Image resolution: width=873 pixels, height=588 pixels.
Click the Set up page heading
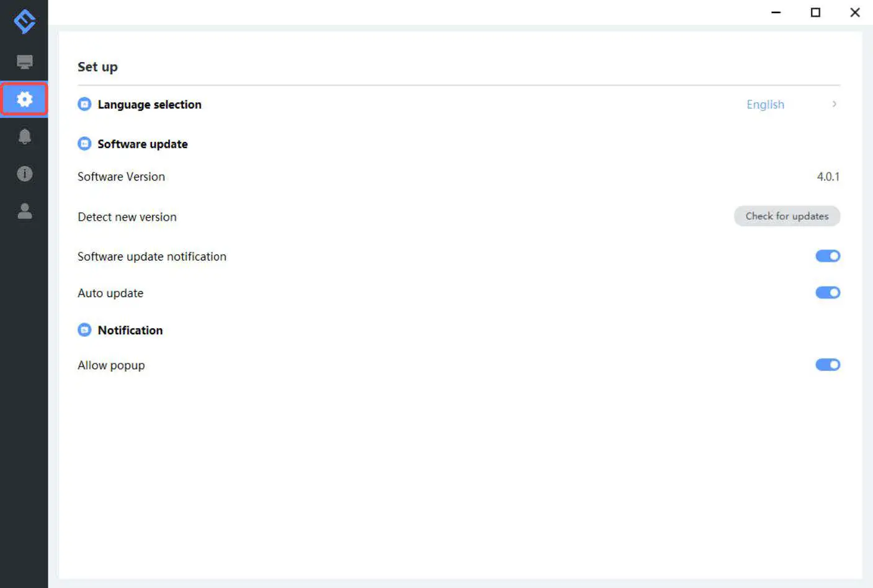tap(97, 67)
